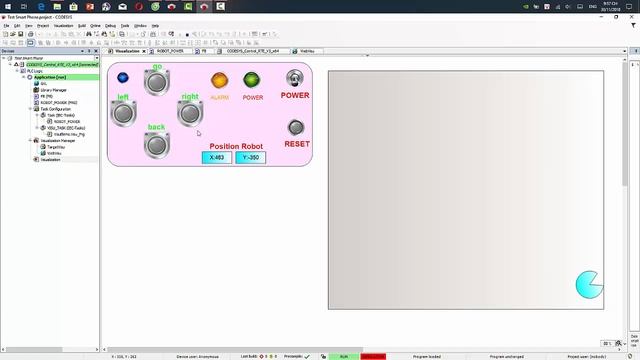Viewport: 640px width, 360px height.
Task: Click the Y position value field
Action: (x=251, y=158)
